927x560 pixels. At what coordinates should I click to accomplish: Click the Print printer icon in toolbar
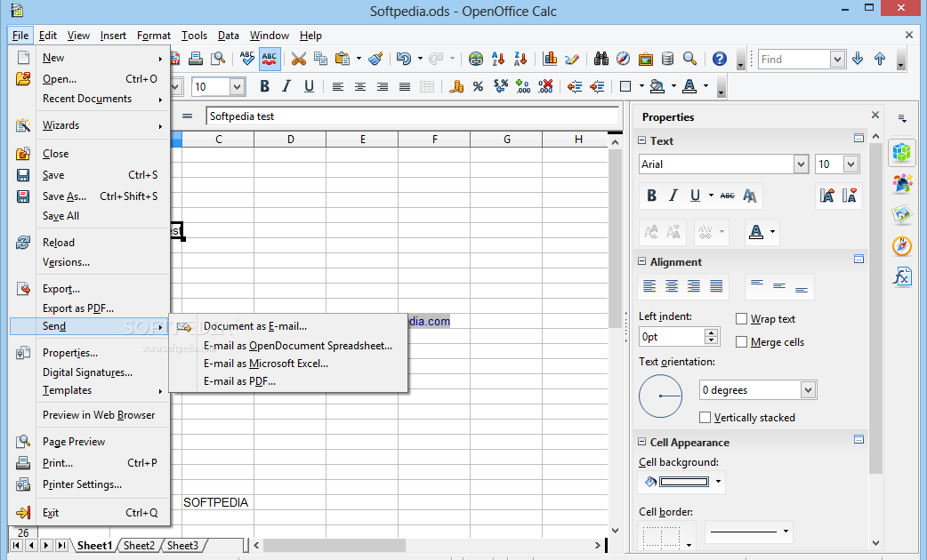(196, 59)
